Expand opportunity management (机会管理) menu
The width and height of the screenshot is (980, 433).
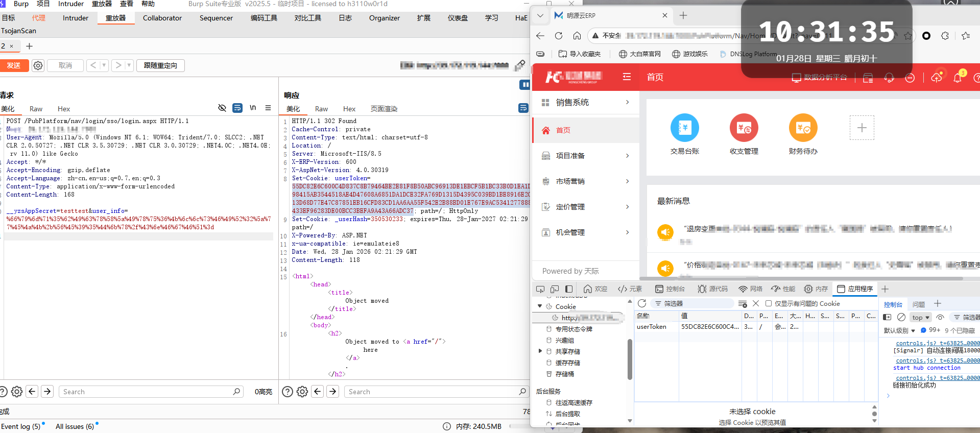tap(586, 232)
